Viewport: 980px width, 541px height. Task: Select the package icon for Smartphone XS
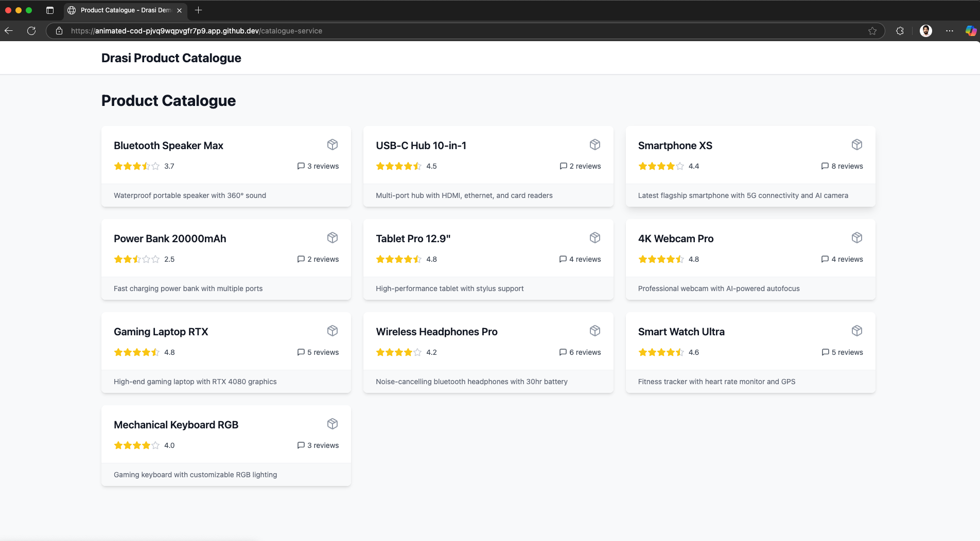856,145
